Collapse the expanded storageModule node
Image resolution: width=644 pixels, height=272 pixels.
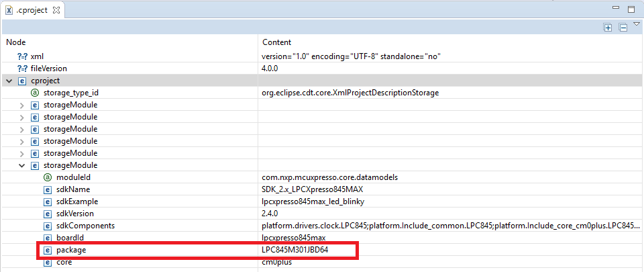coord(21,165)
